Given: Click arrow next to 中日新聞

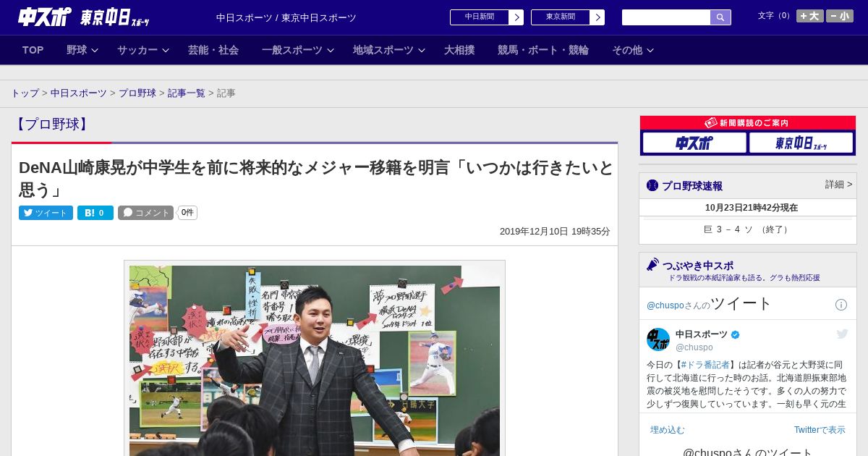Looking at the screenshot, I should point(516,17).
